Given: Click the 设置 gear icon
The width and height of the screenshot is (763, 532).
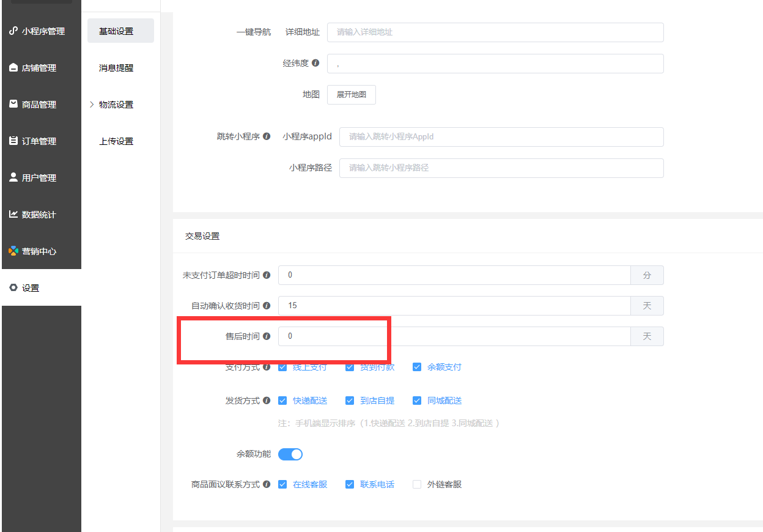Looking at the screenshot, I should pos(13,287).
